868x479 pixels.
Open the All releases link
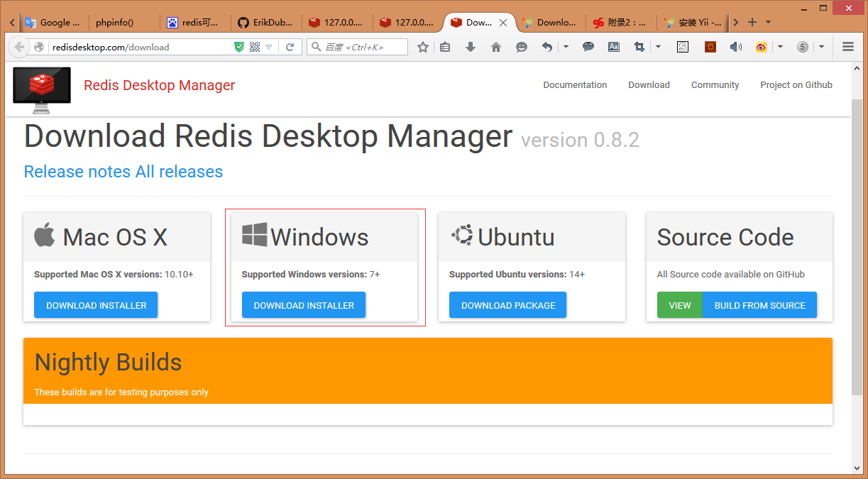(x=179, y=172)
